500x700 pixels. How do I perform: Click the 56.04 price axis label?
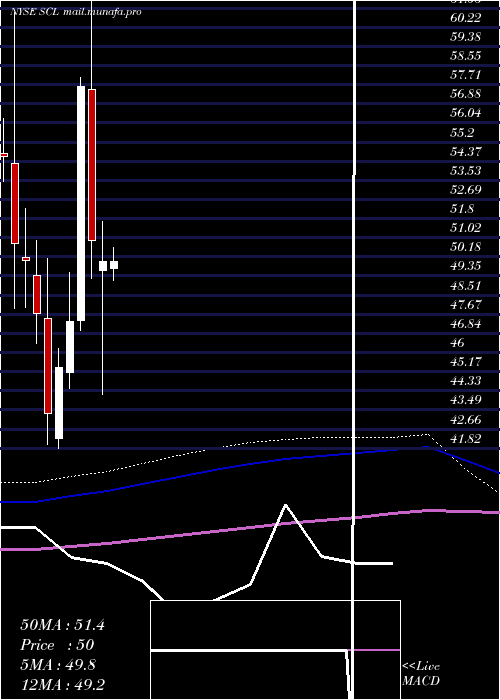(465, 112)
